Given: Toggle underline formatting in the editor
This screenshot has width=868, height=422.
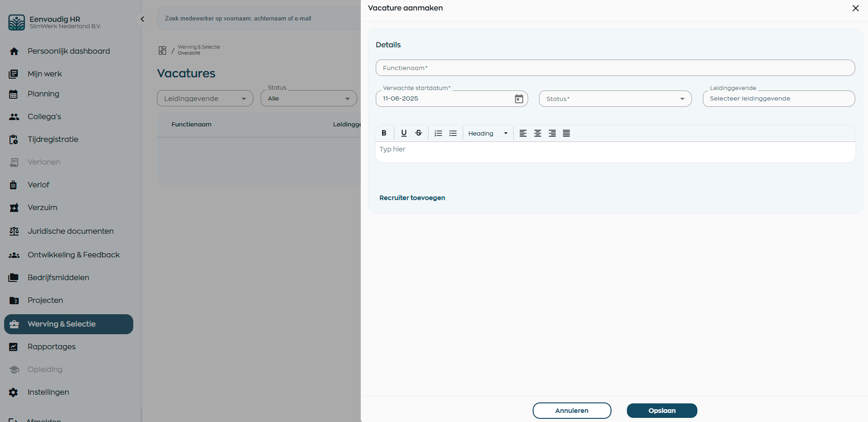Looking at the screenshot, I should (x=404, y=133).
